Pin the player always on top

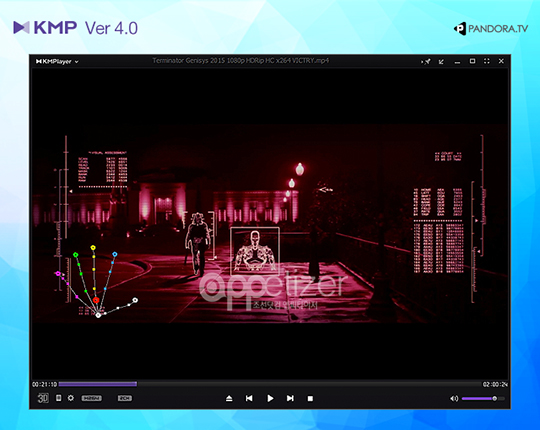(x=426, y=62)
